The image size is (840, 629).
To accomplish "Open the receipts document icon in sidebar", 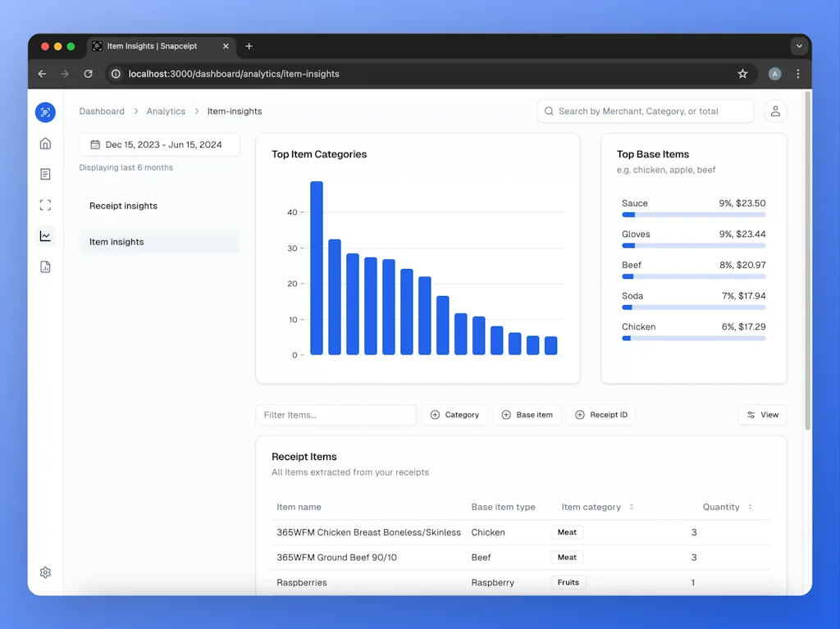I will coord(45,174).
